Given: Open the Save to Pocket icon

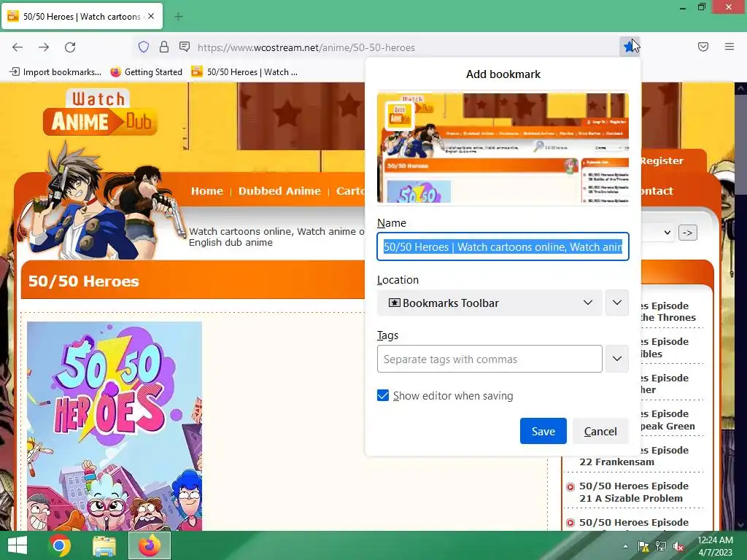Looking at the screenshot, I should tap(703, 47).
